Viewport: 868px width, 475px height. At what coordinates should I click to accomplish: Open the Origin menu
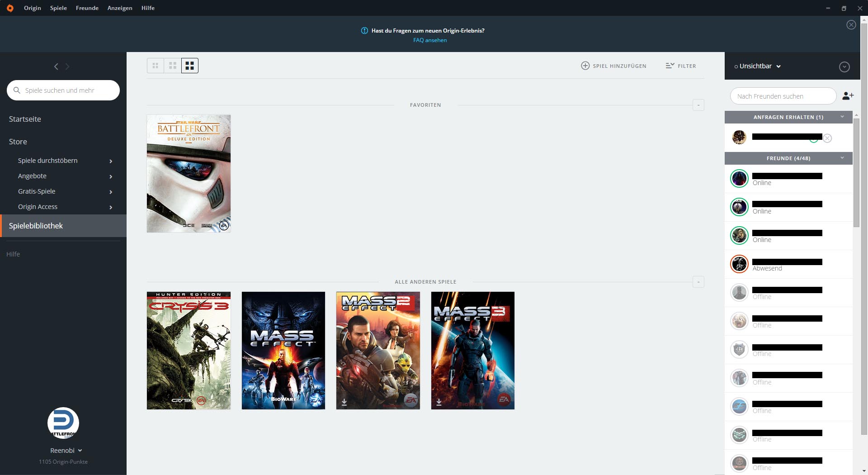tap(33, 8)
